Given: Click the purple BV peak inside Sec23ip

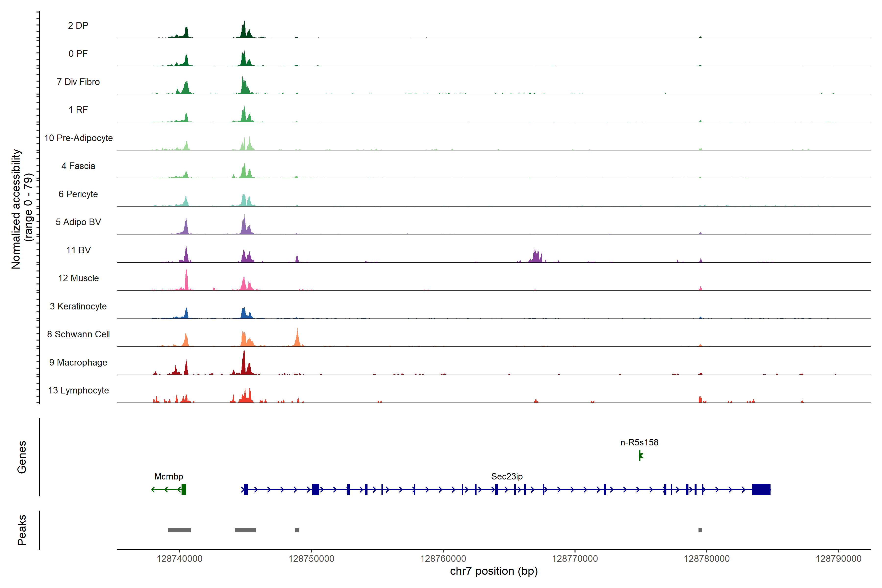Looking at the screenshot, I should [x=536, y=257].
